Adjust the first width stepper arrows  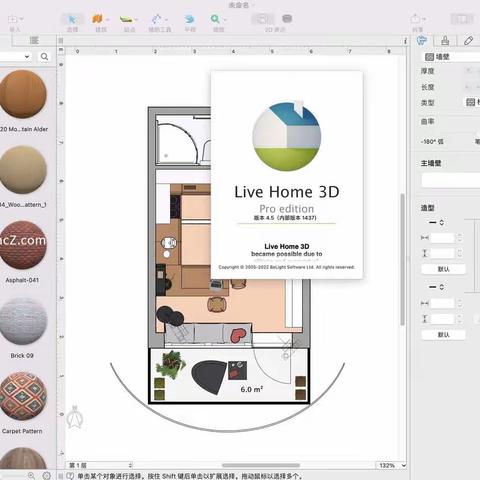click(460, 238)
